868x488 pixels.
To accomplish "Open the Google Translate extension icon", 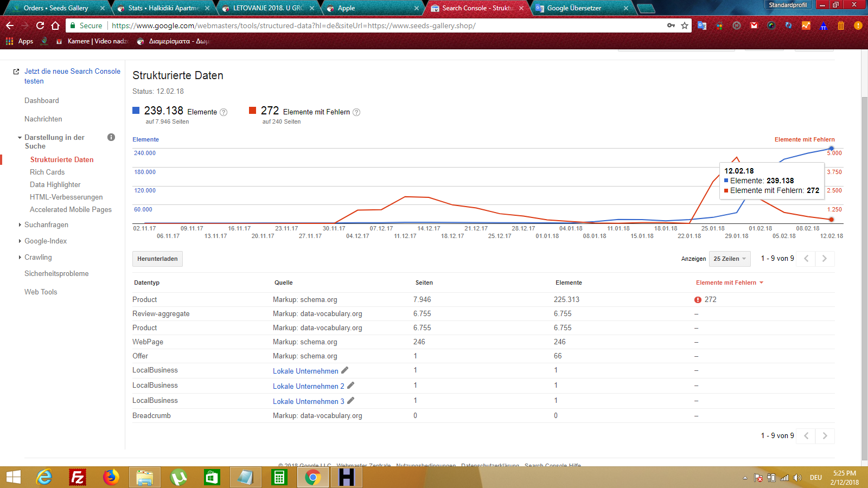I will point(702,25).
